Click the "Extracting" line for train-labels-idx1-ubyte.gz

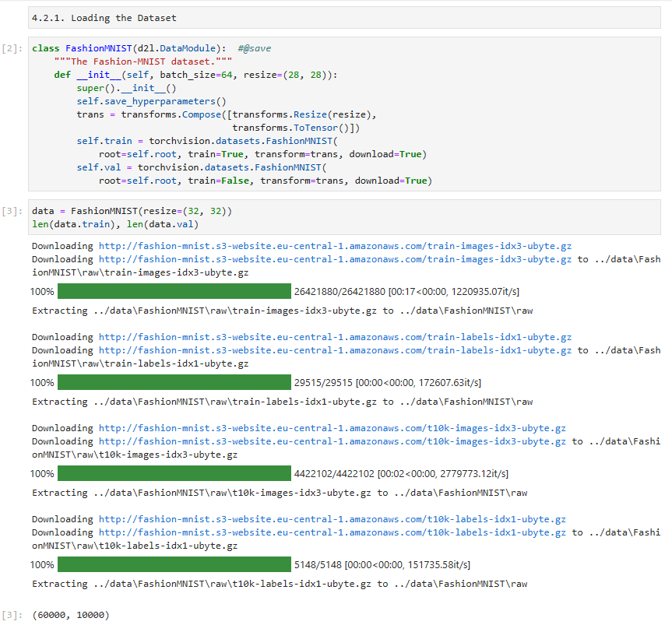[x=283, y=402]
